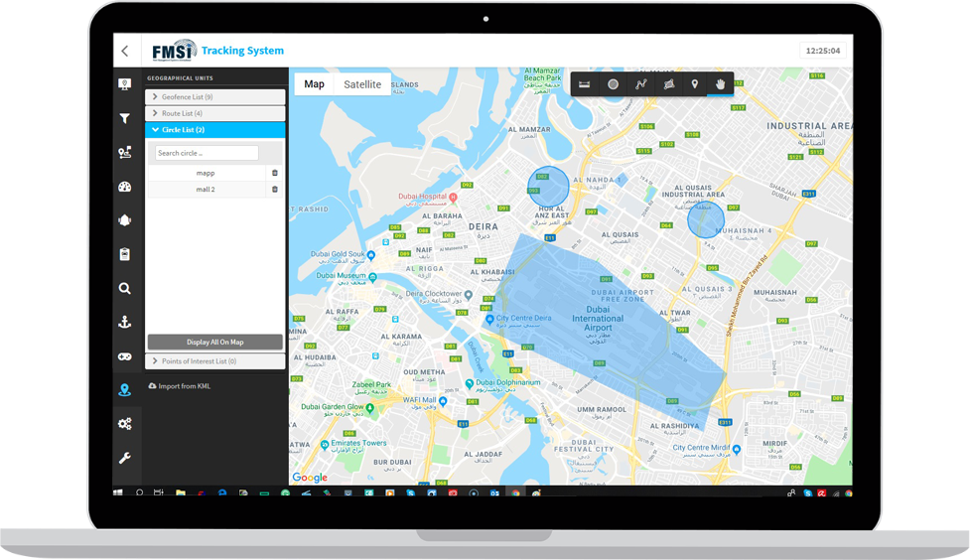Delete the mapp circle with trash icon

[x=275, y=173]
